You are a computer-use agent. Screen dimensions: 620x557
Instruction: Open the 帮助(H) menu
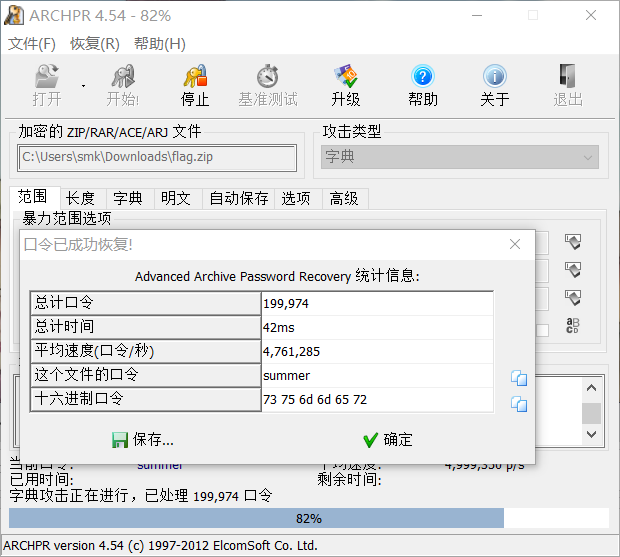[x=160, y=43]
